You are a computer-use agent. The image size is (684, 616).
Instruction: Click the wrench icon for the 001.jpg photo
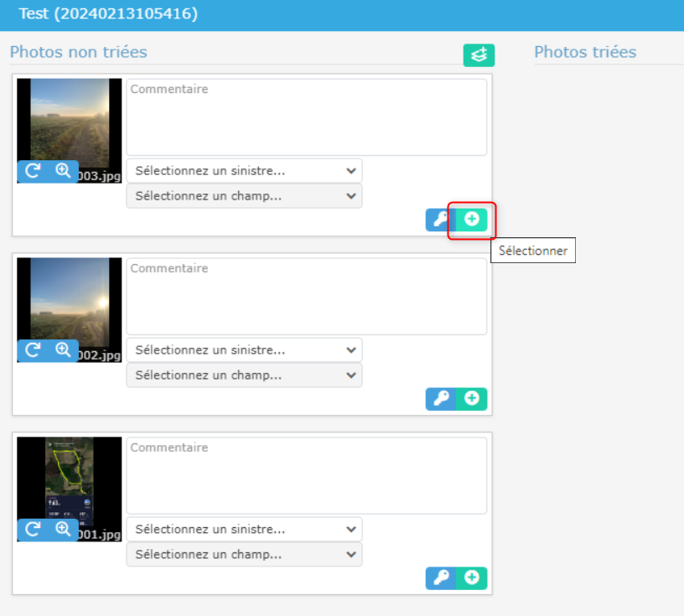point(441,578)
